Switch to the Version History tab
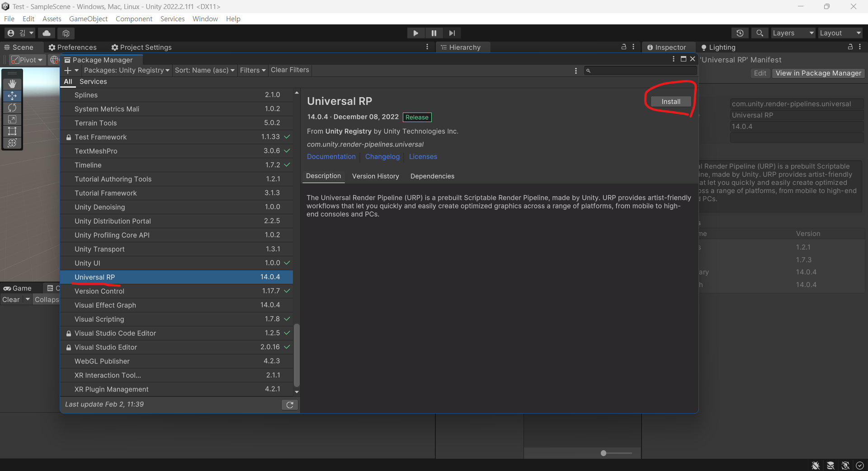868x471 pixels. tap(376, 176)
